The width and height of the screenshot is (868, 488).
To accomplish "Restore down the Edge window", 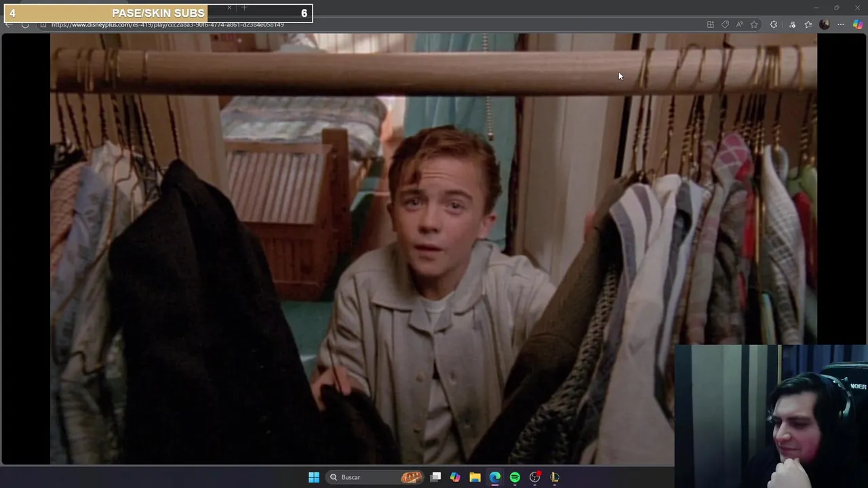I will [x=836, y=7].
